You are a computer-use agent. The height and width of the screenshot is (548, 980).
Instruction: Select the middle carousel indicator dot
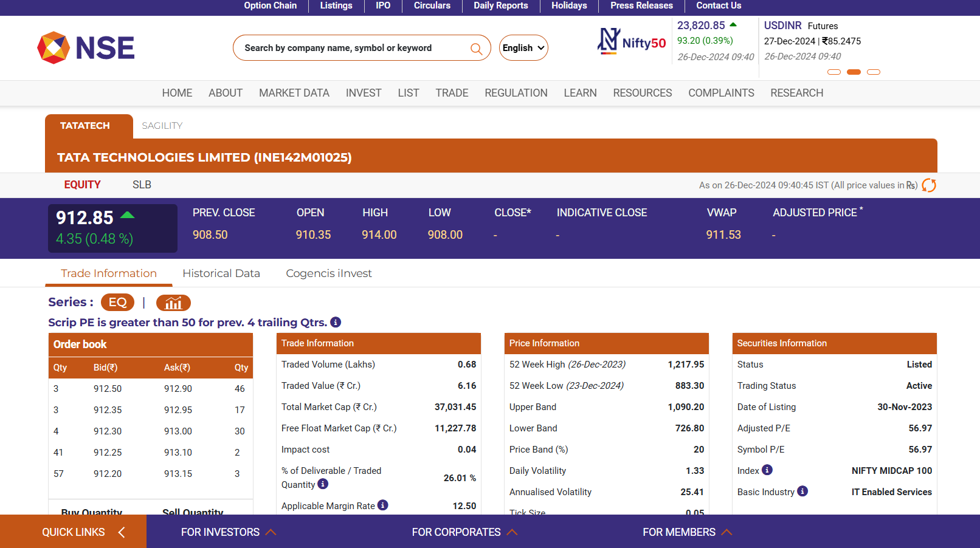[854, 72]
